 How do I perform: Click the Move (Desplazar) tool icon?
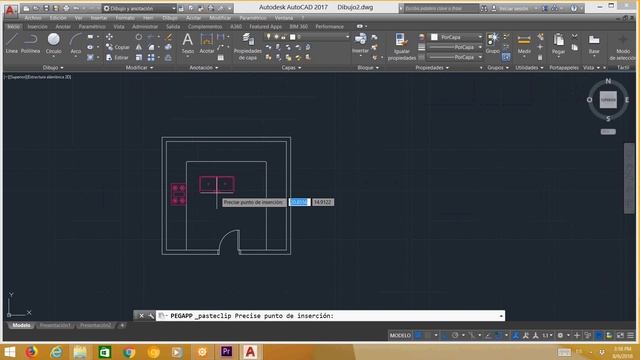coord(109,37)
